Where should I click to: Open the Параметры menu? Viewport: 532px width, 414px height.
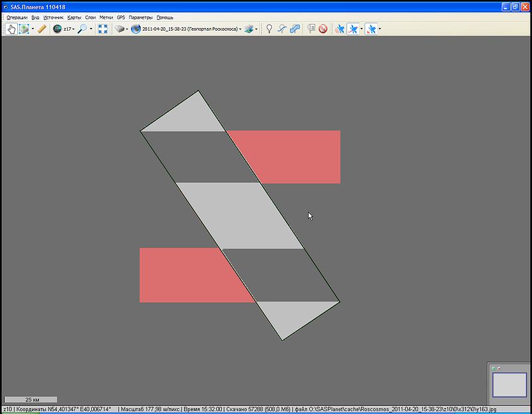pyautogui.click(x=140, y=17)
